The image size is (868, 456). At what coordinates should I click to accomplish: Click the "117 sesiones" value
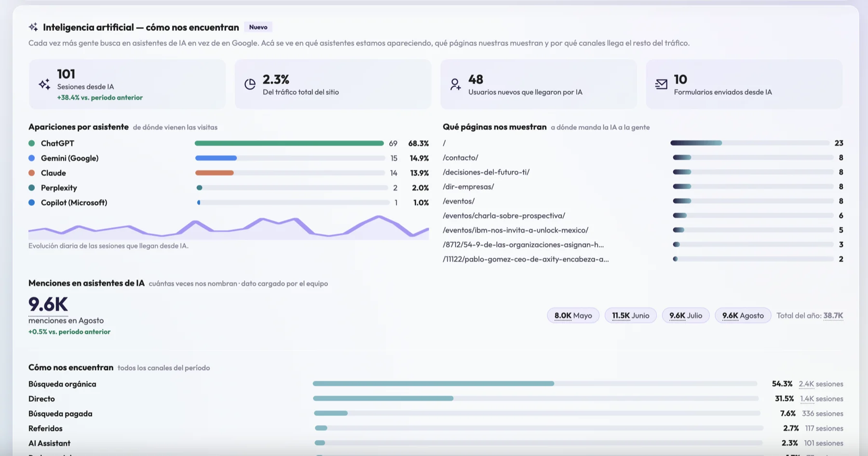(824, 428)
